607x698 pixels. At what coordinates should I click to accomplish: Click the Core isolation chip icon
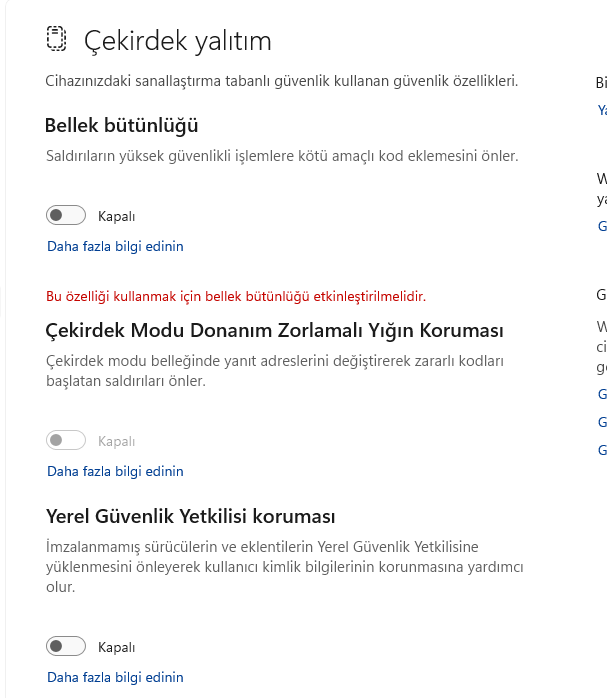pos(56,39)
